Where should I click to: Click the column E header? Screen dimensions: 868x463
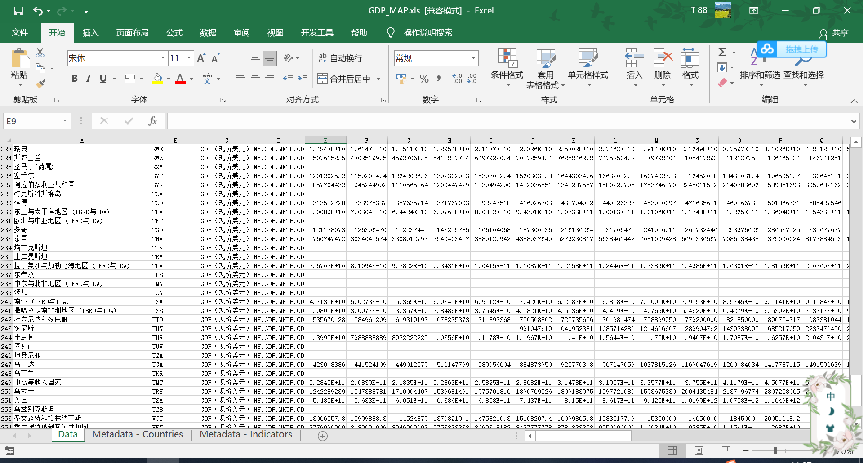coord(325,140)
